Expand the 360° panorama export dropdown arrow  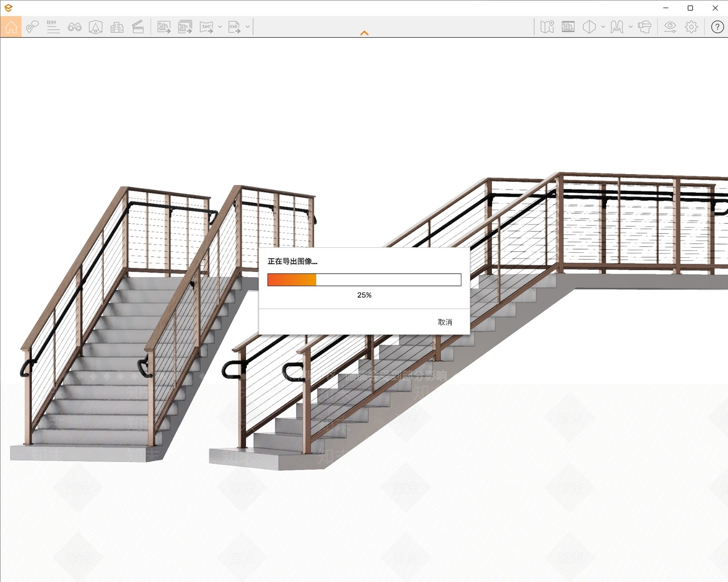point(220,27)
